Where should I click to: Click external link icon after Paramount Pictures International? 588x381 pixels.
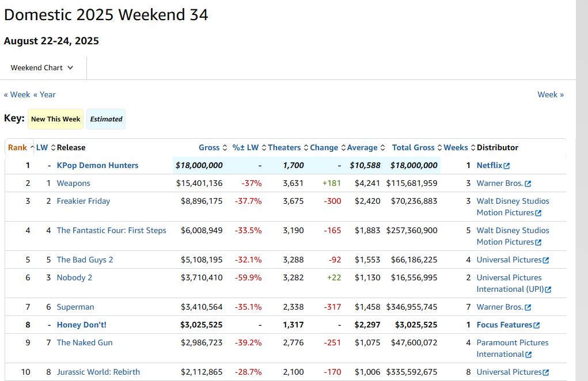tap(529, 355)
